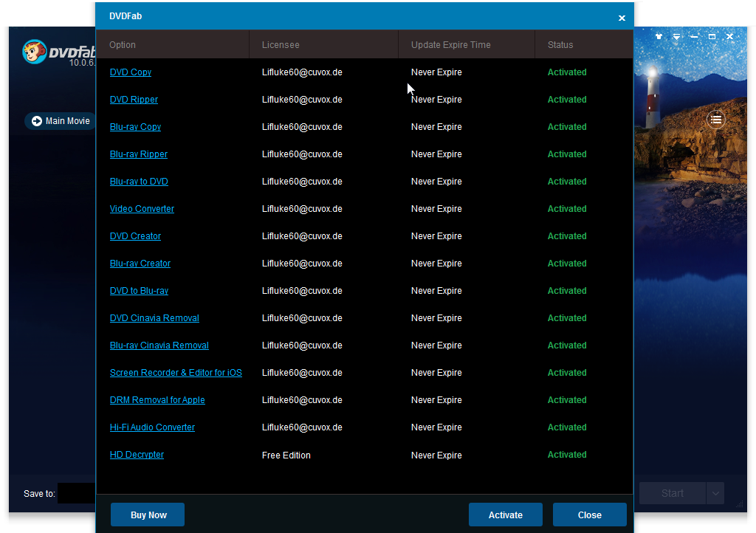Viewport: 756px width, 533px height.
Task: Open the DVD to Blu-ray link
Action: click(x=139, y=291)
